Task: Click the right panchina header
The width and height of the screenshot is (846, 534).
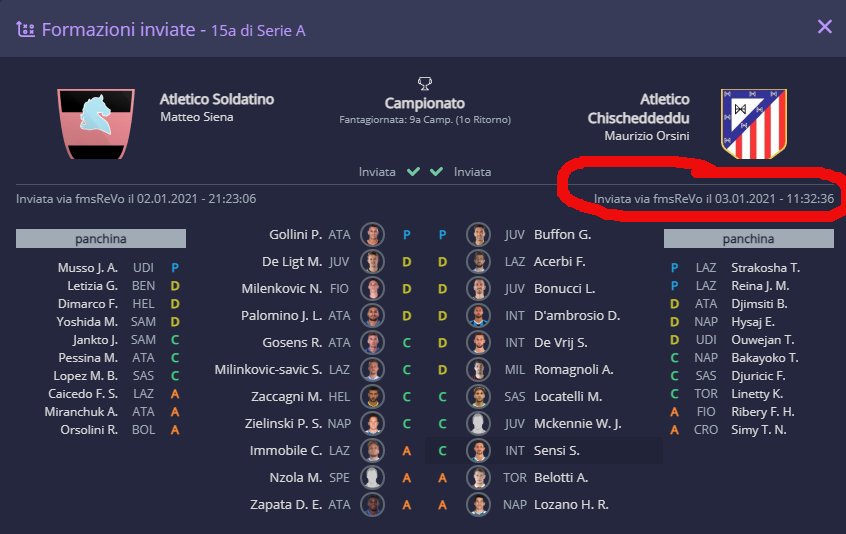Action: pyautogui.click(x=748, y=239)
